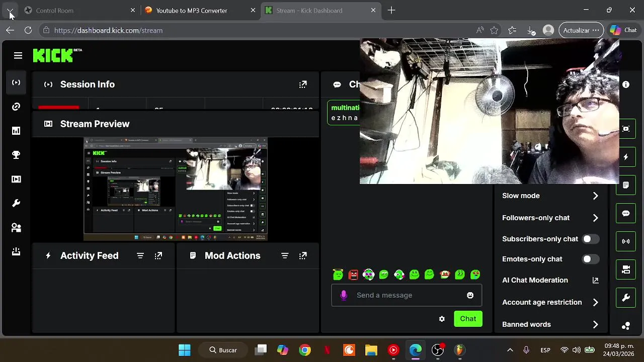Open AI Chat Moderation external link
Viewport: 644px width, 362px height.
coord(595,280)
